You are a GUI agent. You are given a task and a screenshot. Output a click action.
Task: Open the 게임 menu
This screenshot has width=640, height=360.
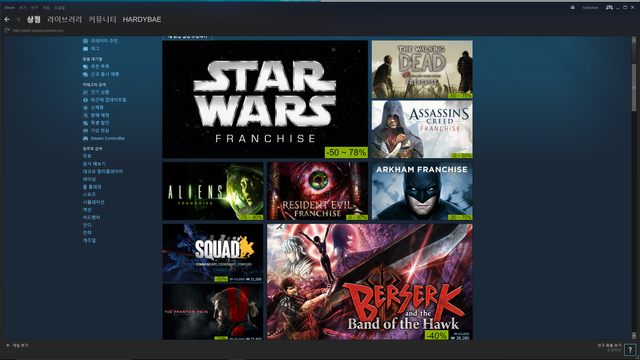(x=46, y=7)
